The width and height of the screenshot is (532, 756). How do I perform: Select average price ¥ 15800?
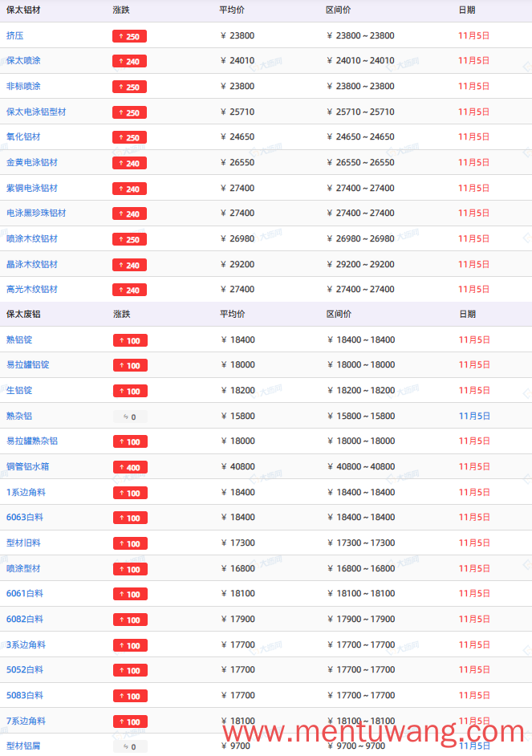238,416
